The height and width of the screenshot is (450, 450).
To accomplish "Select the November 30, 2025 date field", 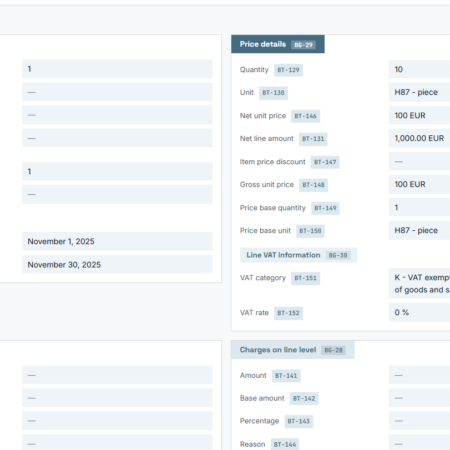I will tap(117, 265).
